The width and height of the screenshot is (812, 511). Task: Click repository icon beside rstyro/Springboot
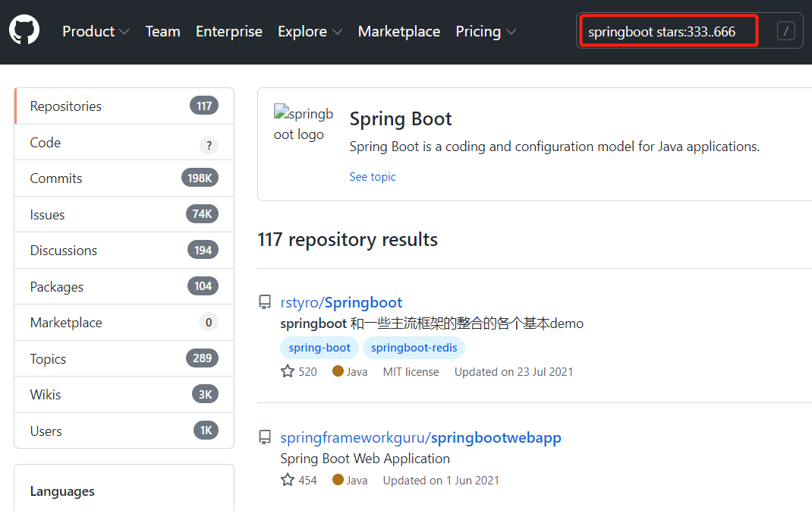pyautogui.click(x=265, y=302)
